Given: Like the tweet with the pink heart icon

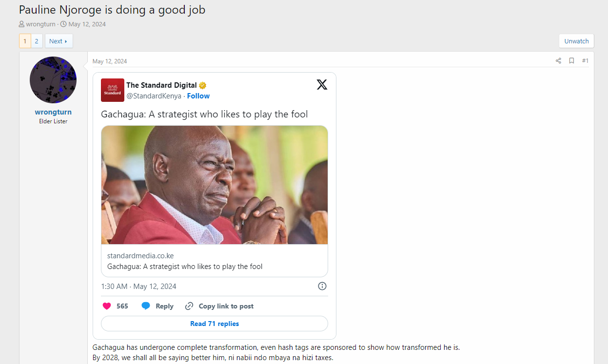Looking at the screenshot, I should 107,306.
